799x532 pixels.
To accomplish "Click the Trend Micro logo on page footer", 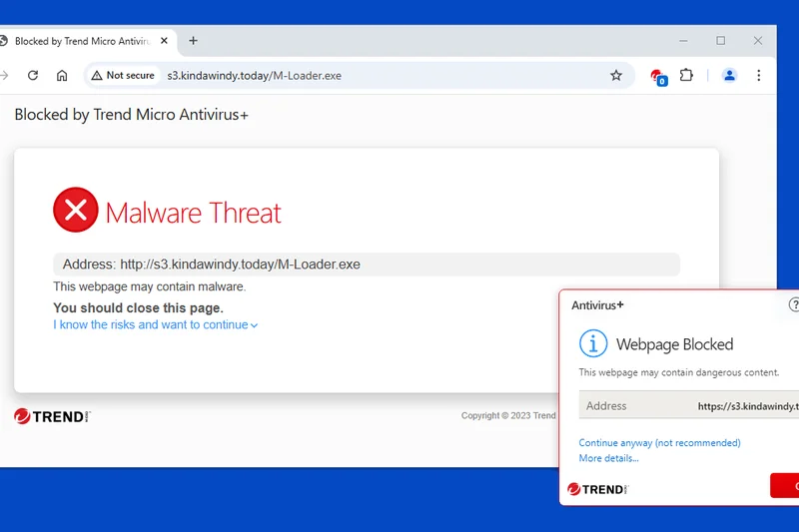I will pos(52,416).
